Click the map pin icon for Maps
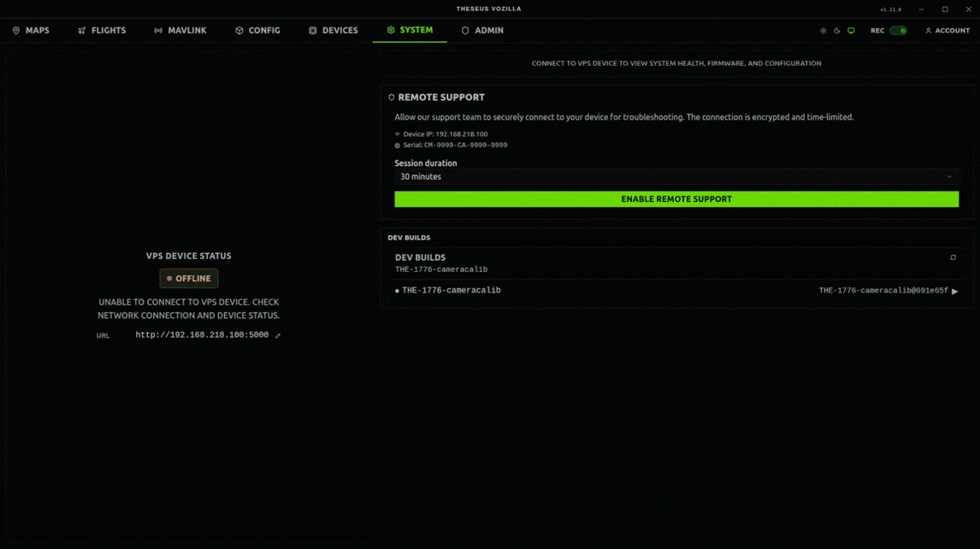Viewport: 980px width, 549px height. click(x=16, y=31)
